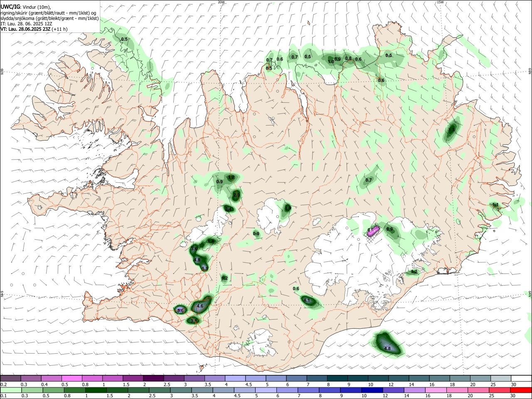Click the 1.1 rainfall value on the east coast
Viewport: 532px width, 399px height.
495,205
